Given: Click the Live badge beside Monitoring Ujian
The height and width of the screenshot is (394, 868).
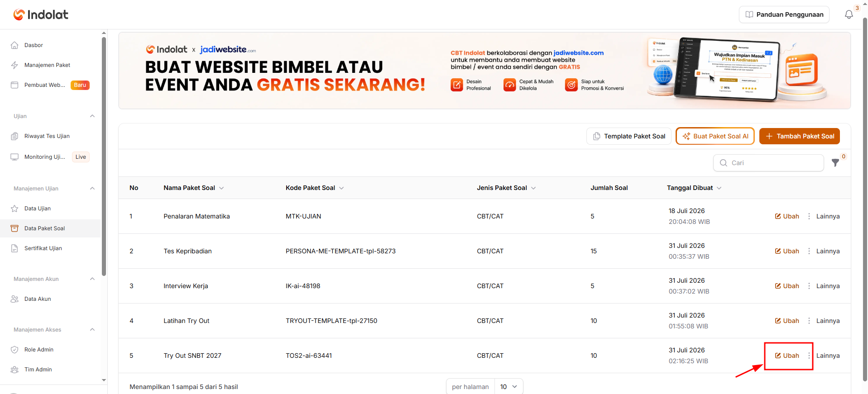Looking at the screenshot, I should click(x=81, y=157).
